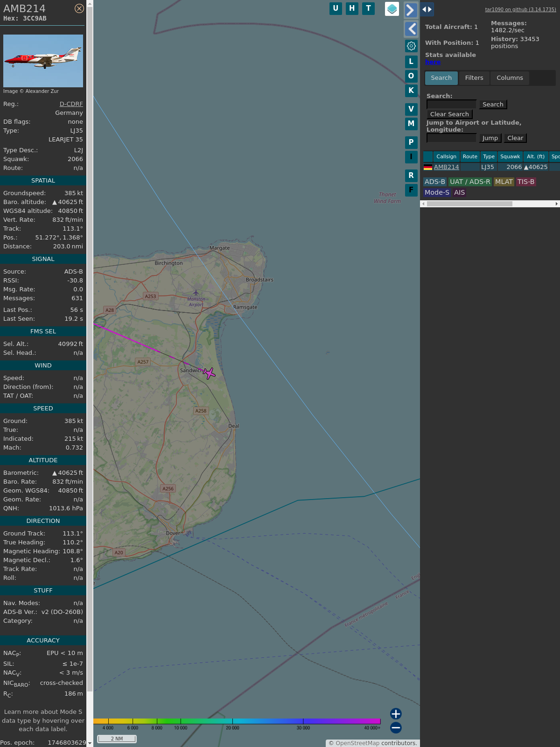Sort table by Route column
560x747 pixels.
click(x=470, y=157)
